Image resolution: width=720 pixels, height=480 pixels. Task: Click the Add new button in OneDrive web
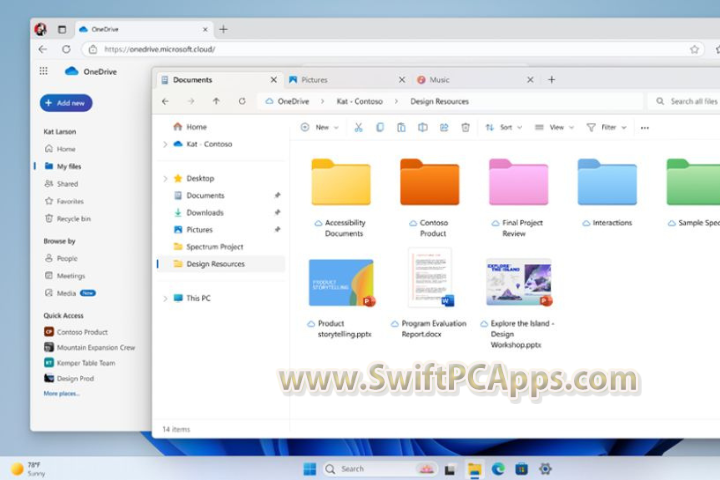pyautogui.click(x=66, y=103)
